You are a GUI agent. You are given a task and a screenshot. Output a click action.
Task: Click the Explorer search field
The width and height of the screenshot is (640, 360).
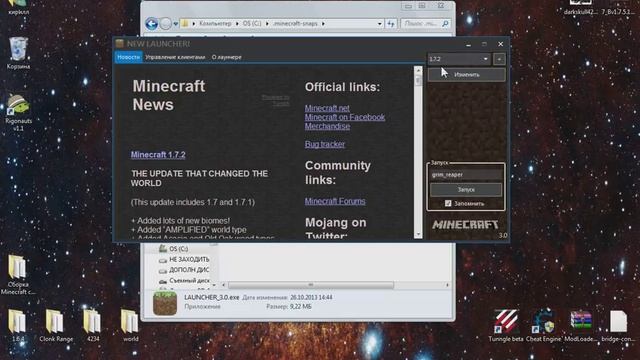(421, 24)
